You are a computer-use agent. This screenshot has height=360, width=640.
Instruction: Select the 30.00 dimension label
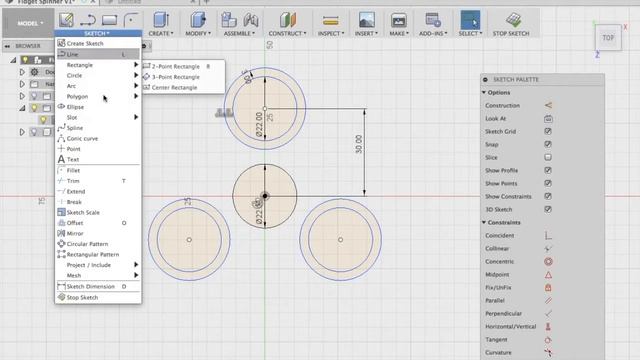(x=358, y=144)
